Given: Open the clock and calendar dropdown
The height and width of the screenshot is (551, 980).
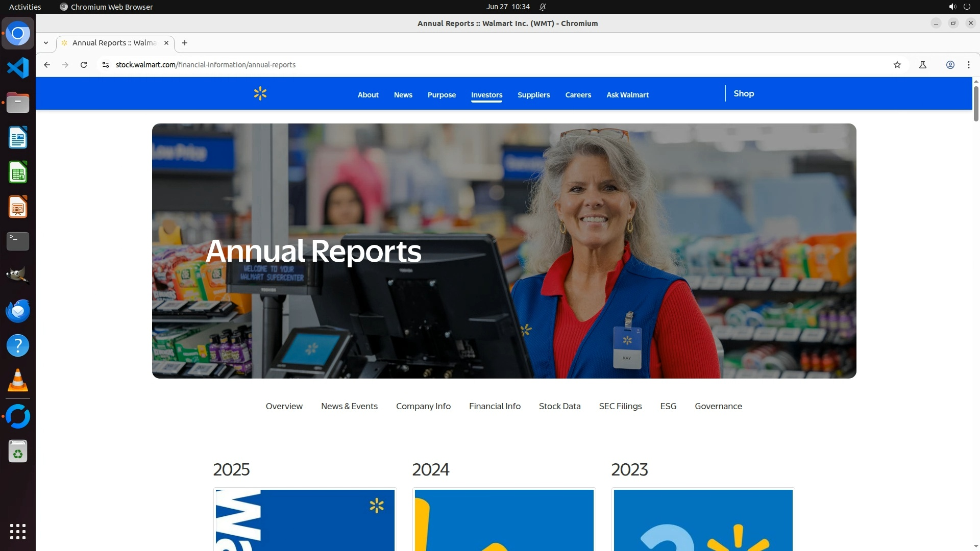Looking at the screenshot, I should [507, 7].
